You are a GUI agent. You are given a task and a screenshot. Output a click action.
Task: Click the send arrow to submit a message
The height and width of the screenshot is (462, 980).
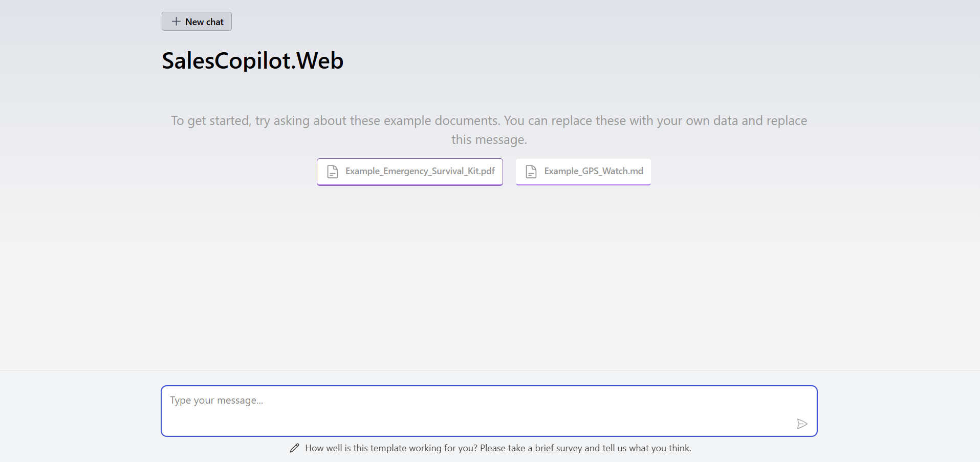pos(801,424)
